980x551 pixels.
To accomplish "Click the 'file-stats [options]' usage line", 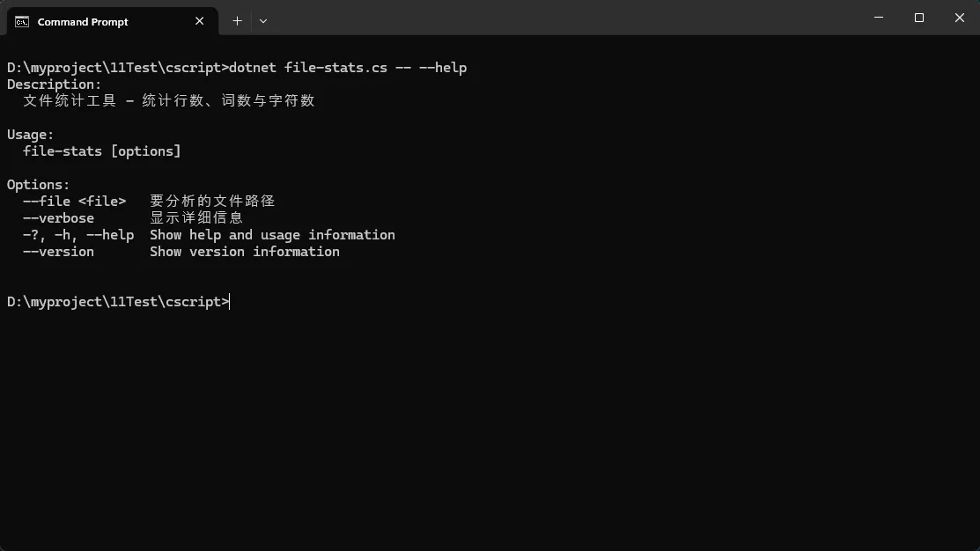I will point(102,151).
